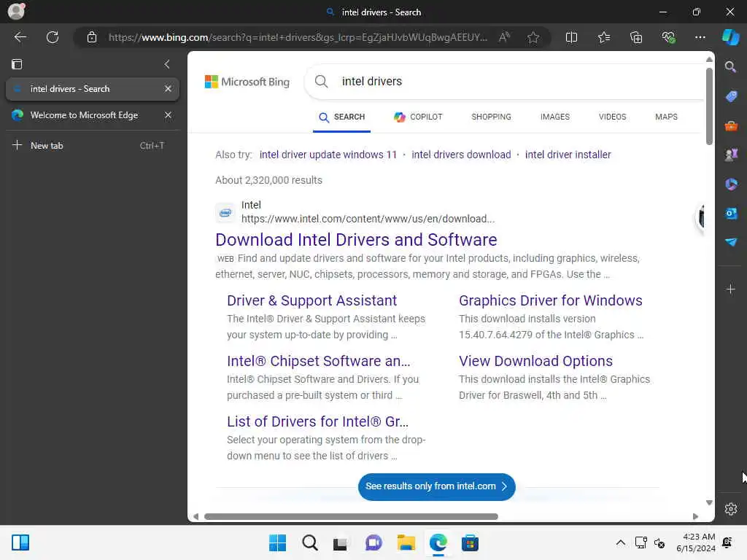Open Settings and more ellipsis menu
Image resolution: width=747 pixels, height=560 pixels.
[x=700, y=37]
